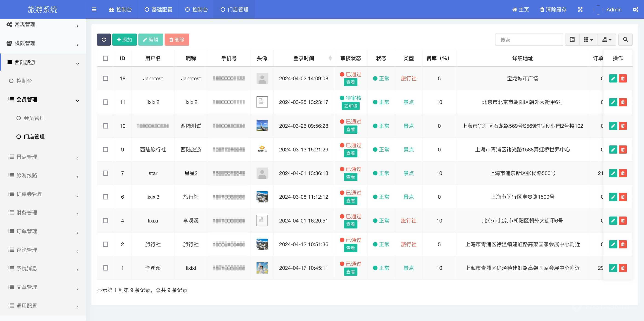
Task: Tick the checkbox for row ID 1
Action: pos(106,268)
